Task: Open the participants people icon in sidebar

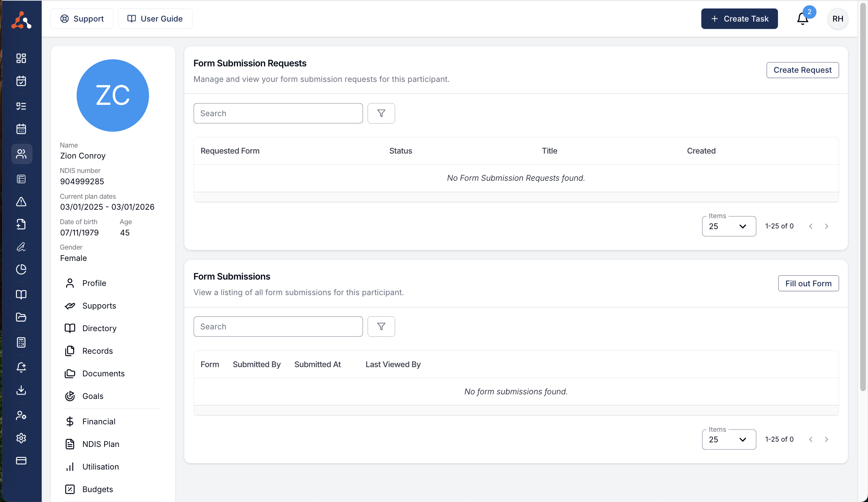Action: 21,154
